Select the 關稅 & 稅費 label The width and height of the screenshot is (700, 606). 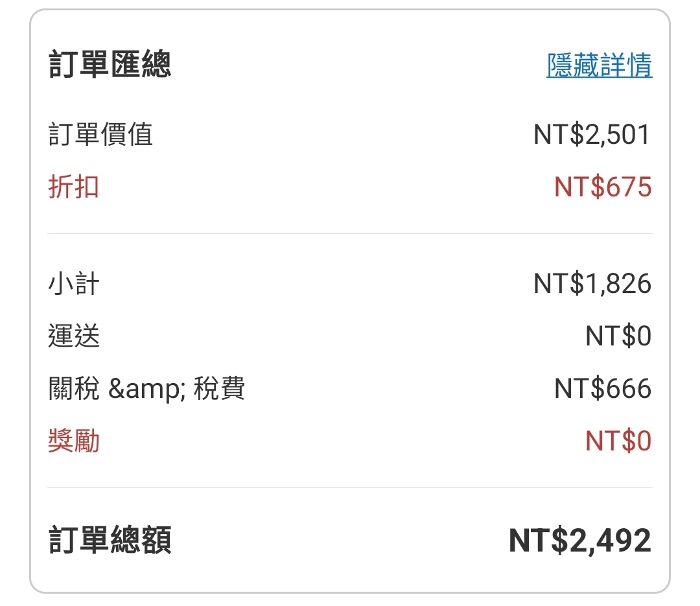coord(146,389)
